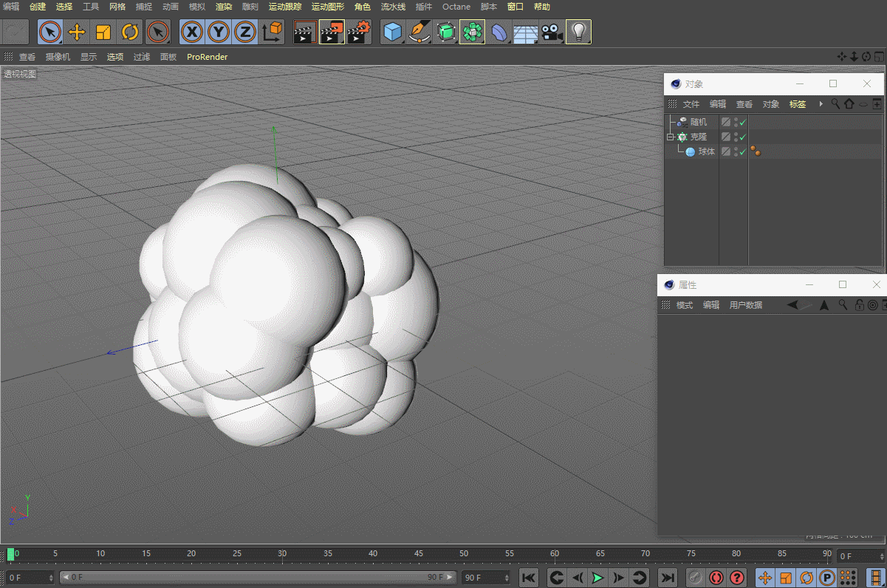Toggle X axis lock
This screenshot has height=588, width=887.
(192, 32)
